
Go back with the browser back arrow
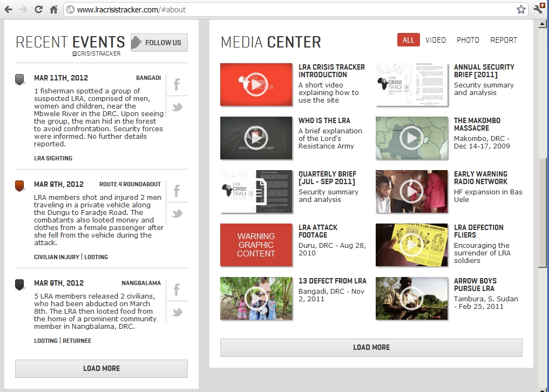click(9, 10)
